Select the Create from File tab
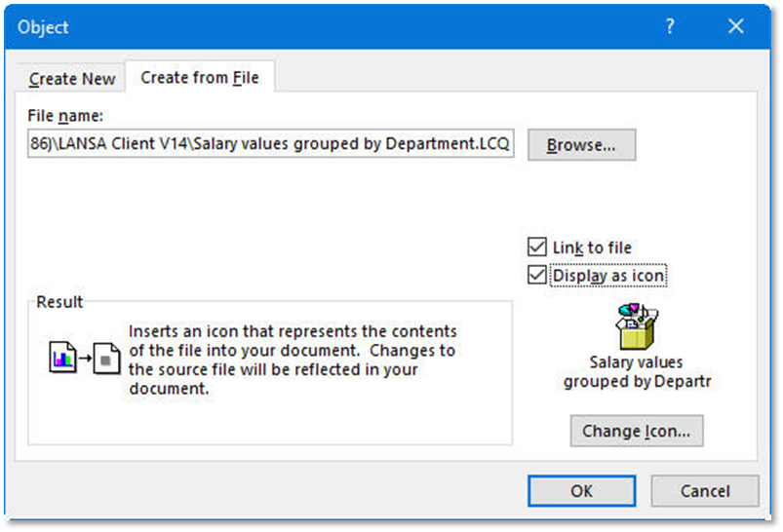The image size is (783, 532). (x=200, y=78)
